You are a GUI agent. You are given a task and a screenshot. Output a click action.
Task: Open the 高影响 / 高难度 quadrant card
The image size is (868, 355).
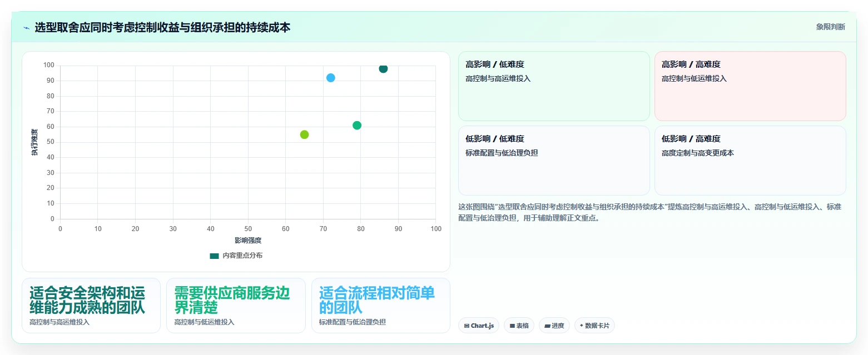tap(750, 86)
